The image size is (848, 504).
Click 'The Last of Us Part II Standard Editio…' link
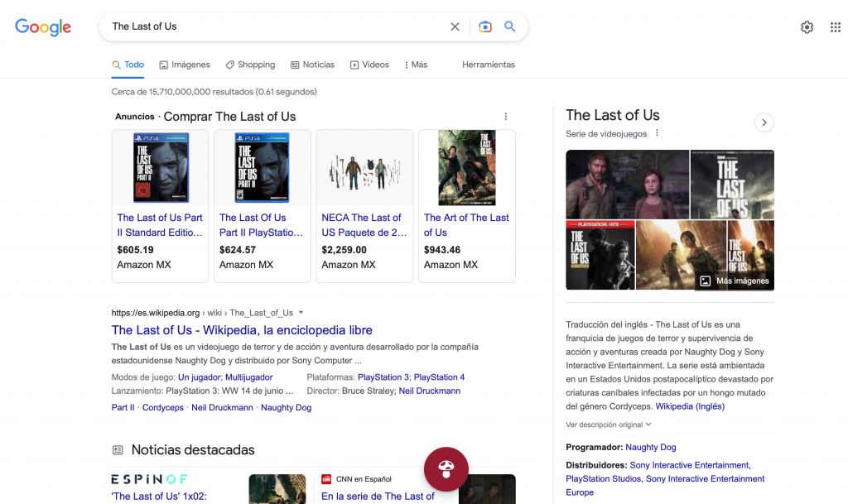(x=160, y=225)
